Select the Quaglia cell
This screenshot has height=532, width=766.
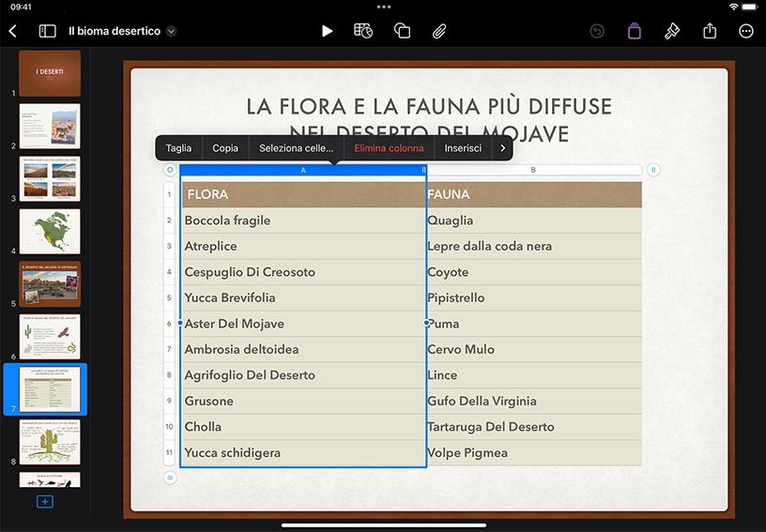click(534, 220)
